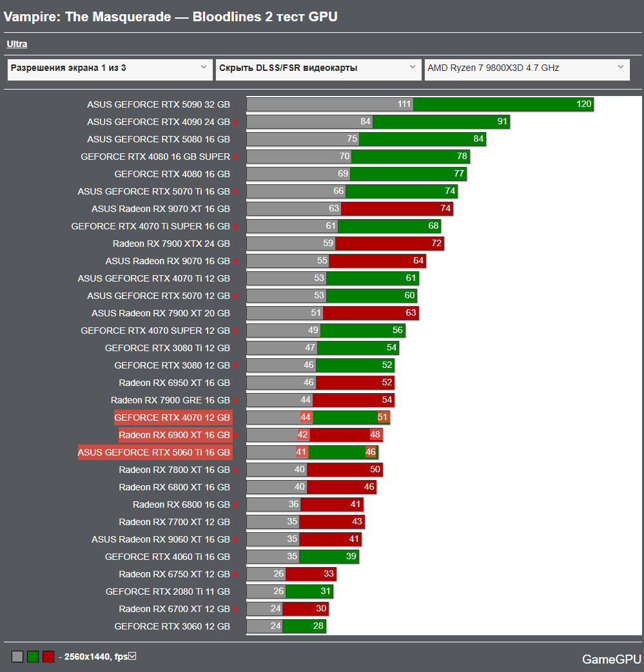Hide Radeon RX 6800 XT 16 GB with its x
Viewport: 644px width, 672px height.
pos(236,488)
